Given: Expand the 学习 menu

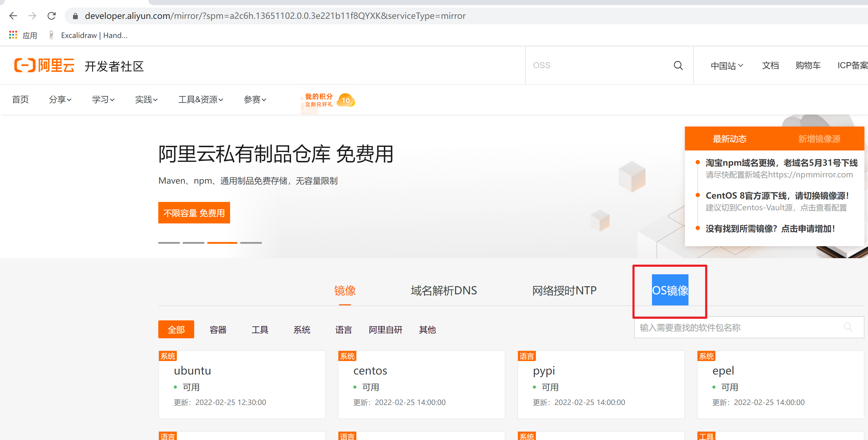Looking at the screenshot, I should pyautogui.click(x=103, y=99).
